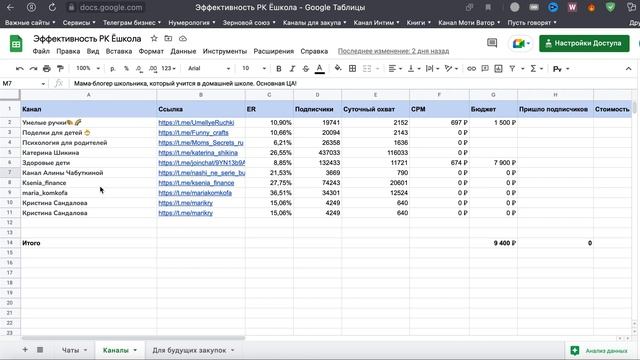Toggle italic formatting
640x360 pixels.
(x=292, y=69)
